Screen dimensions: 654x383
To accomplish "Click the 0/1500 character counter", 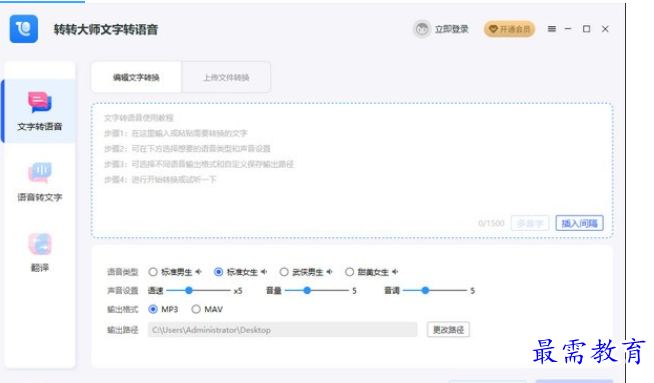I will tap(491, 223).
